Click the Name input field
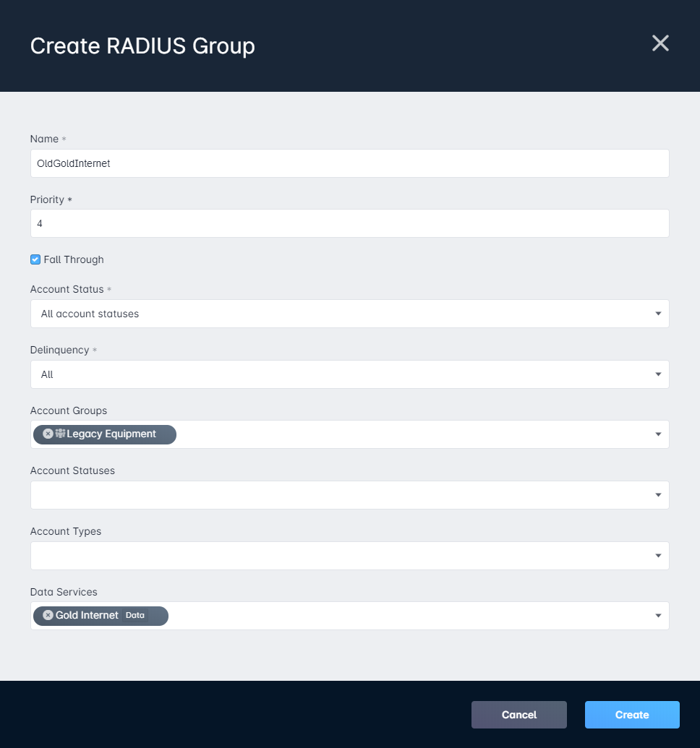The height and width of the screenshot is (748, 700). (x=349, y=163)
